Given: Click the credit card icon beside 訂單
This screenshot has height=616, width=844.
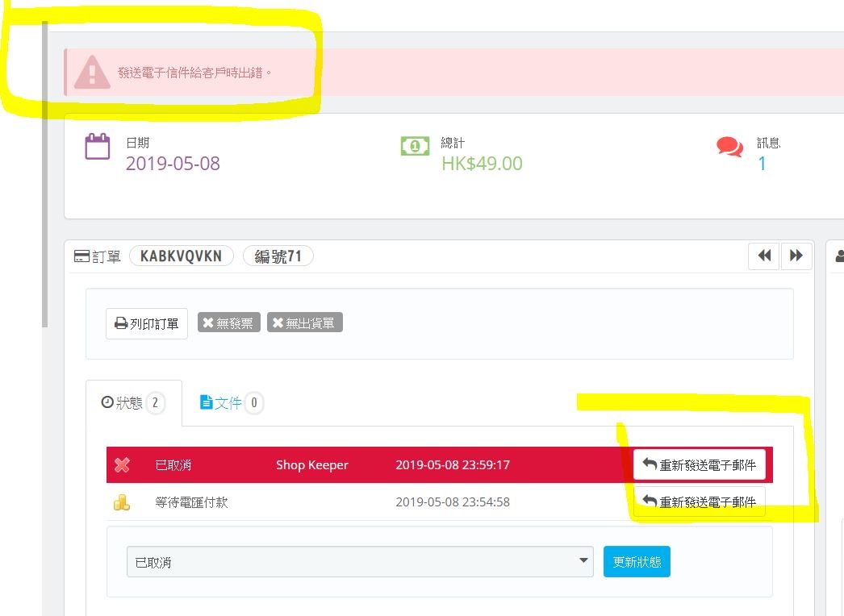Looking at the screenshot, I should point(81,256).
